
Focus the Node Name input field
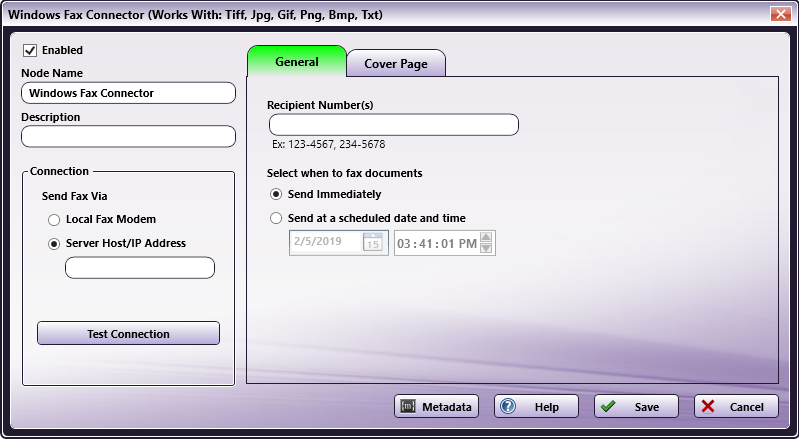pyautogui.click(x=128, y=93)
